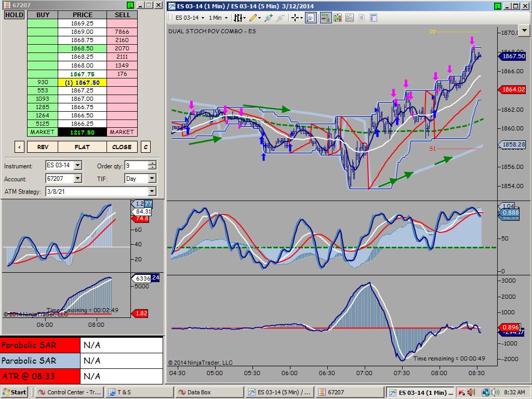Switch to ES 03-14 (5 Min) taskbar item
Viewport: 532px width, 399px height.
click(x=280, y=392)
